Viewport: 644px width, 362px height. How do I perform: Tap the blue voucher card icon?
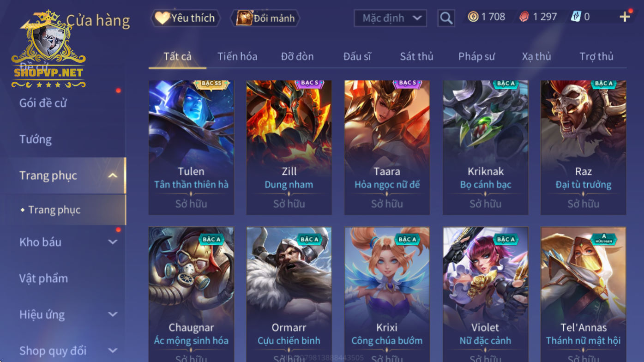[576, 17]
